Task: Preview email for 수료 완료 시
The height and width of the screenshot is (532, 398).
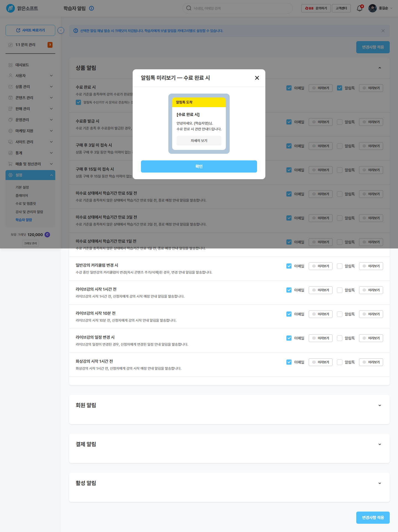Action: (321, 88)
